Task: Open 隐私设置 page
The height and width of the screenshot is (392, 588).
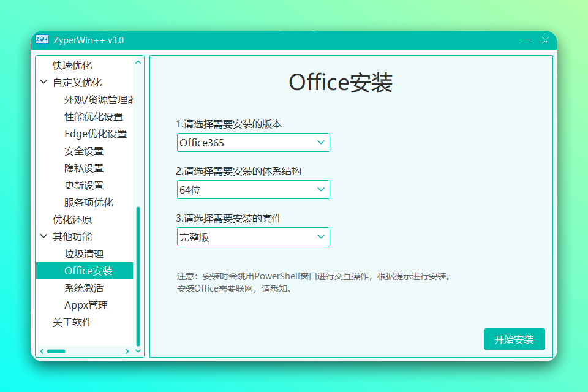Action: (84, 168)
